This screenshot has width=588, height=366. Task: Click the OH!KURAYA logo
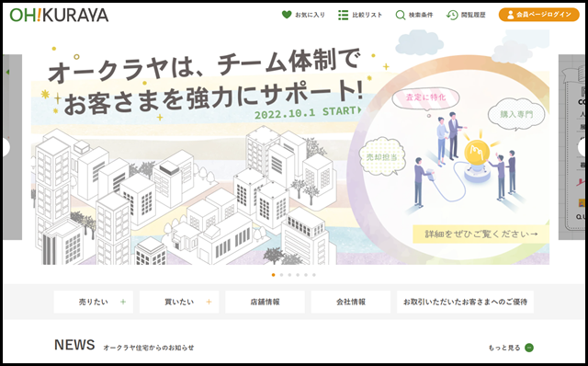59,15
